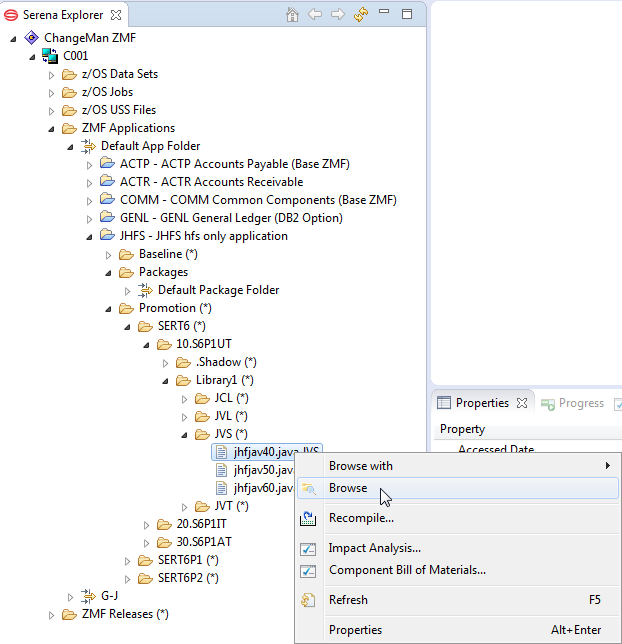Viewport: 622px width, 644px height.
Task: Click the yellow refresh arrows toolbar icon
Action: point(361,15)
